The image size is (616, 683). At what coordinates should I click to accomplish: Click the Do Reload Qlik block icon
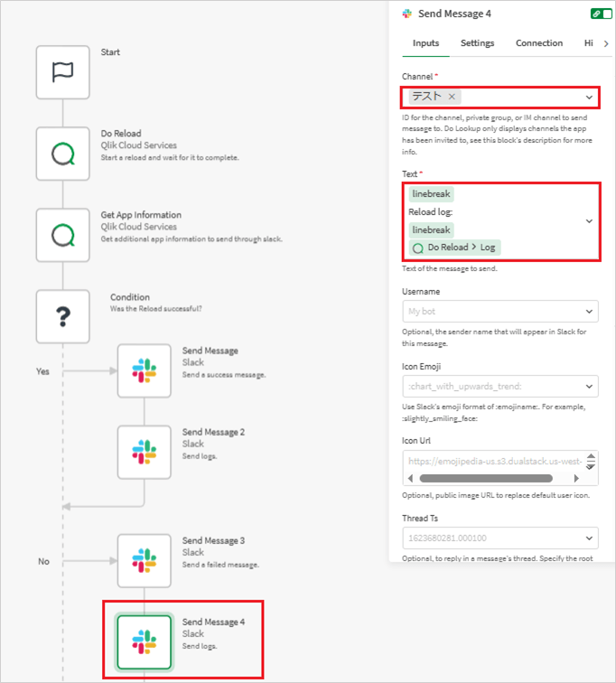[62, 154]
